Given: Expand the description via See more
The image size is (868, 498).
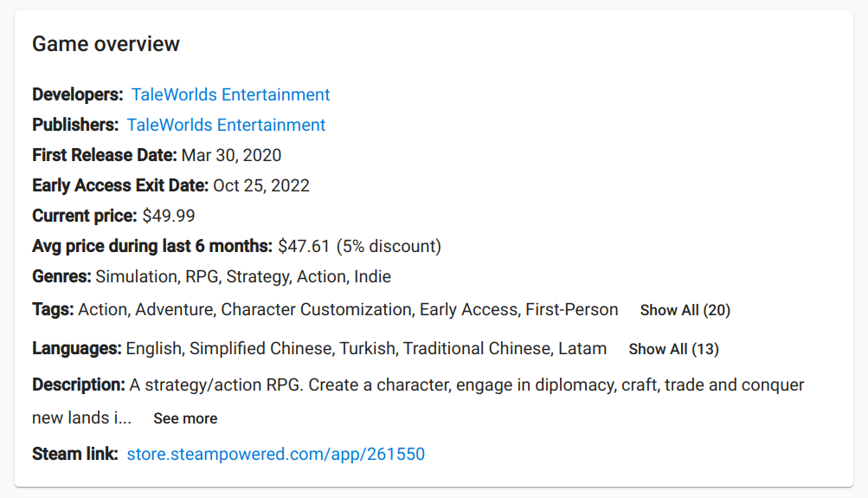Looking at the screenshot, I should pyautogui.click(x=185, y=419).
